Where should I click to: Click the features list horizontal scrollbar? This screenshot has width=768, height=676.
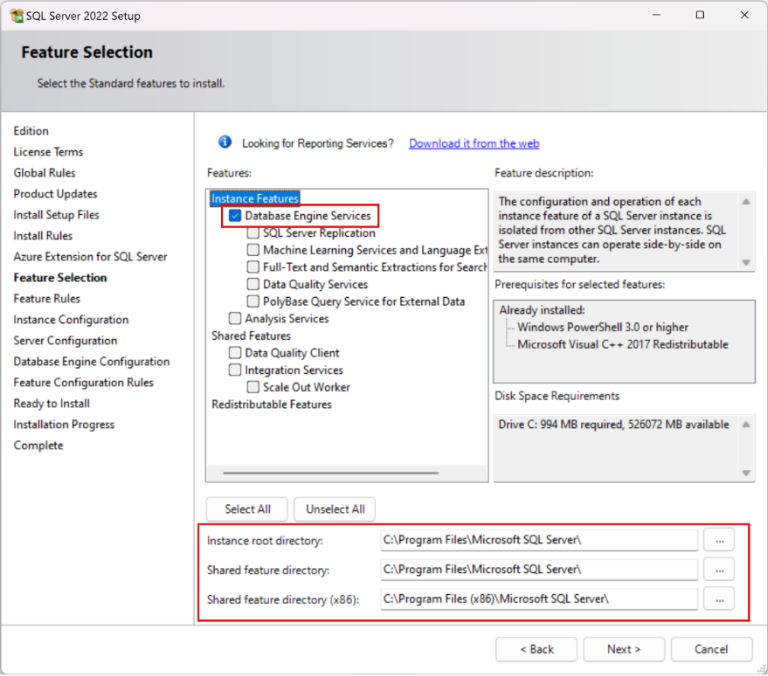331,473
